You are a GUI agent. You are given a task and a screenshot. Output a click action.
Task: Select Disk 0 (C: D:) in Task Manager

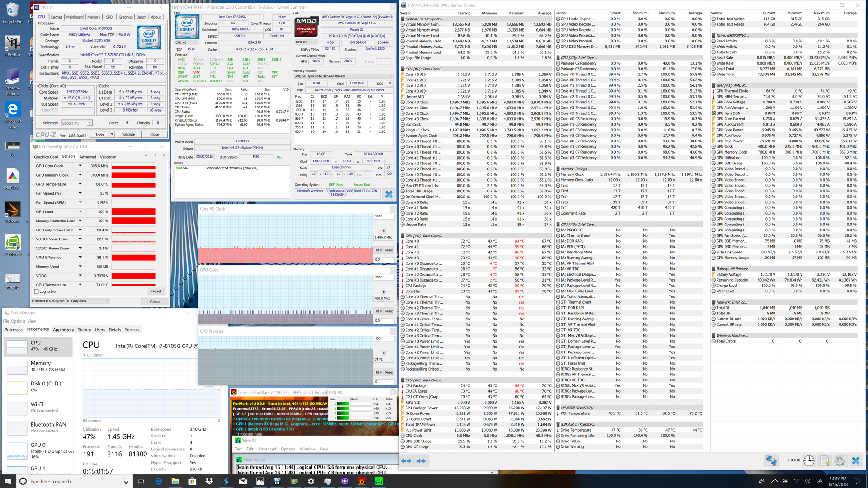tap(38, 387)
